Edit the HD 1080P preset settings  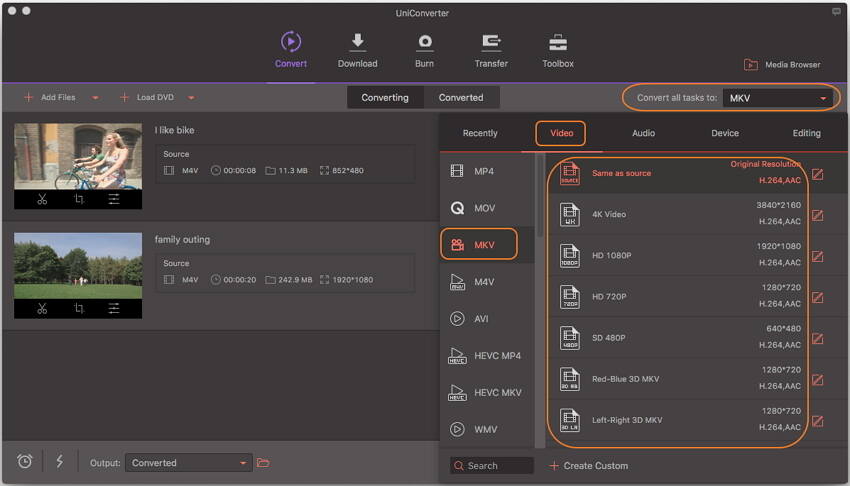point(817,256)
